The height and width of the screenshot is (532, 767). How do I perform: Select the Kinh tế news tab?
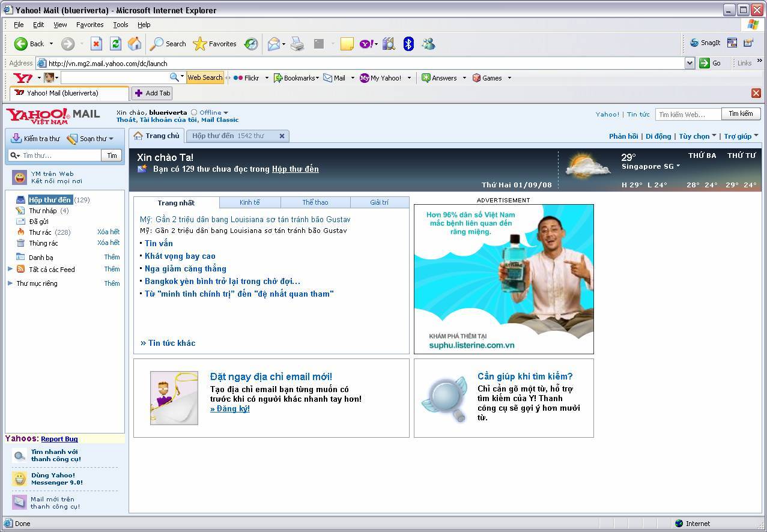point(250,202)
